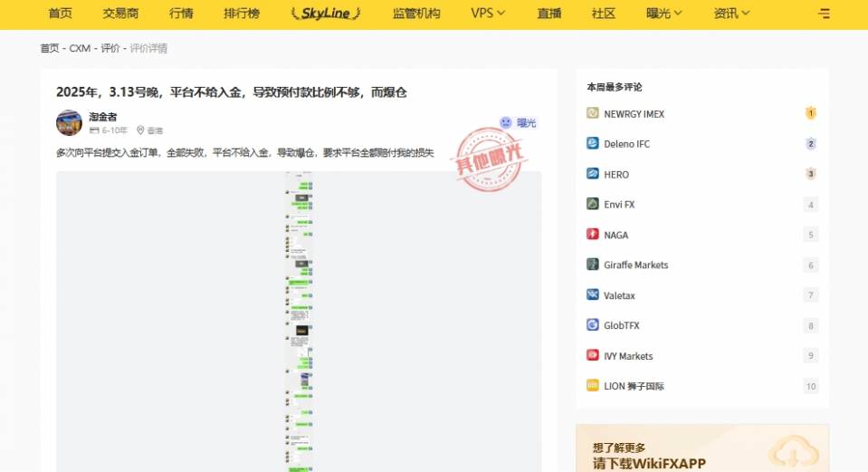
Task: Open the Envi FX broker logo icon
Action: pos(592,203)
